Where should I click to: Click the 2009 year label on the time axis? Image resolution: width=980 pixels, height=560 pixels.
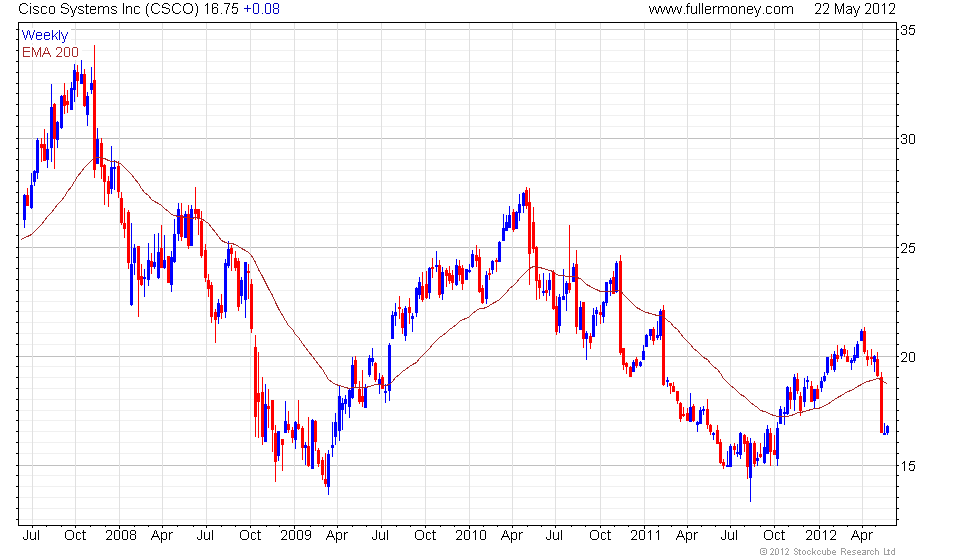(x=296, y=536)
